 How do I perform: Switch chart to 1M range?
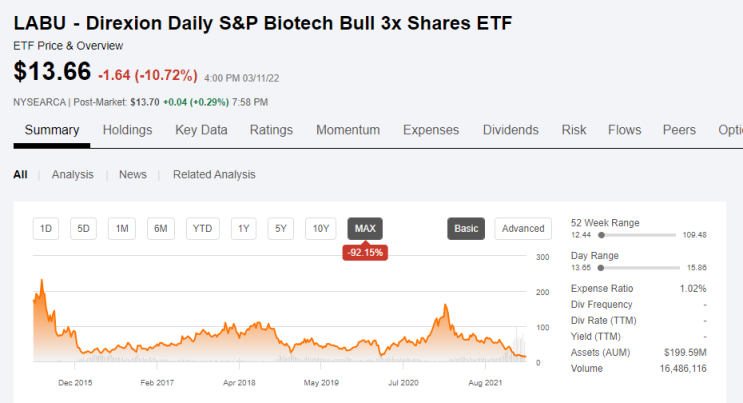click(122, 229)
